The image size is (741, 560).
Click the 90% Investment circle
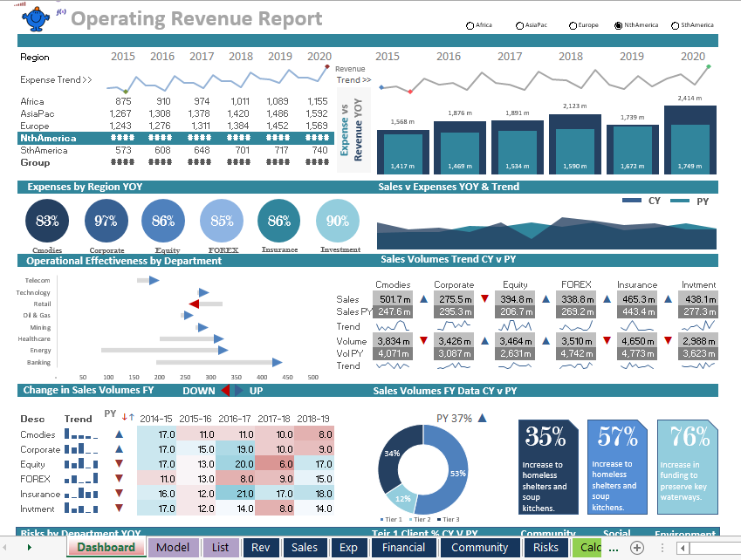coord(338,221)
